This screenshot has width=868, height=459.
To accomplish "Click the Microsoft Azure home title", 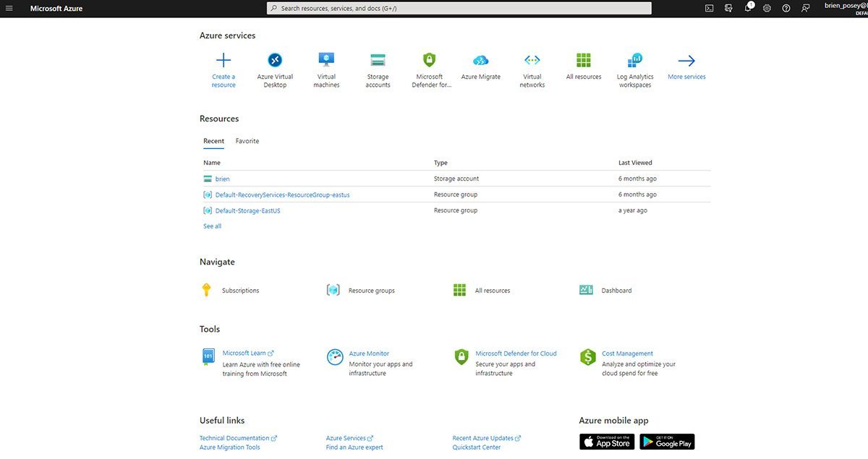I will point(56,9).
